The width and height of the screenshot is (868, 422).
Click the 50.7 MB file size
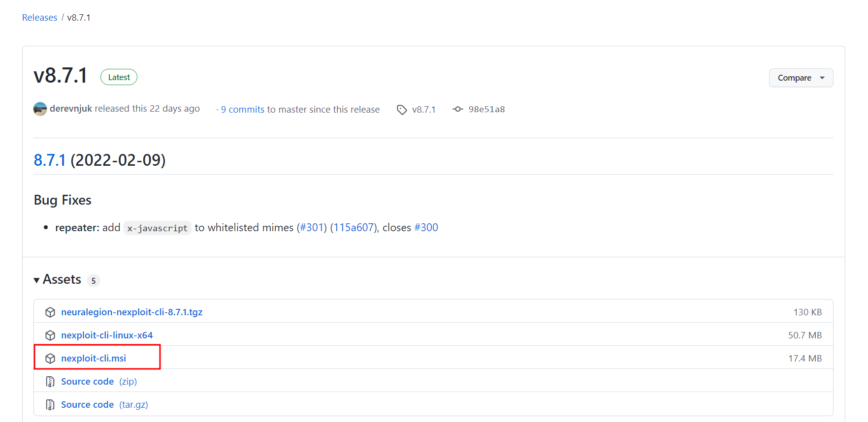[805, 335]
